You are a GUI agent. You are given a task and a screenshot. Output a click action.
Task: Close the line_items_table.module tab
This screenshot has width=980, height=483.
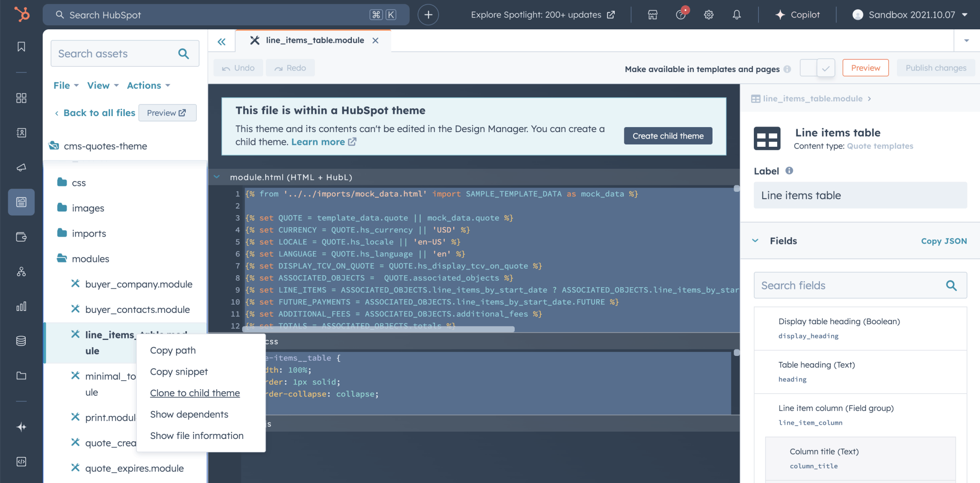[x=375, y=40]
